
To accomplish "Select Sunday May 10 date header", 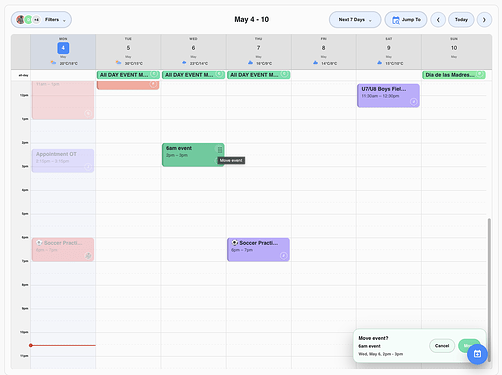I will (x=454, y=48).
